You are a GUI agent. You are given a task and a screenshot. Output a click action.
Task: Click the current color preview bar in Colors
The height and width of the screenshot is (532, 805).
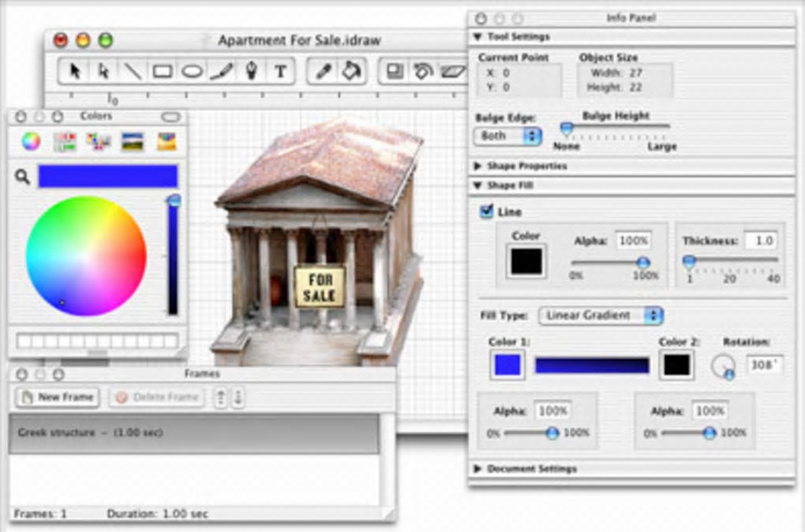108,177
